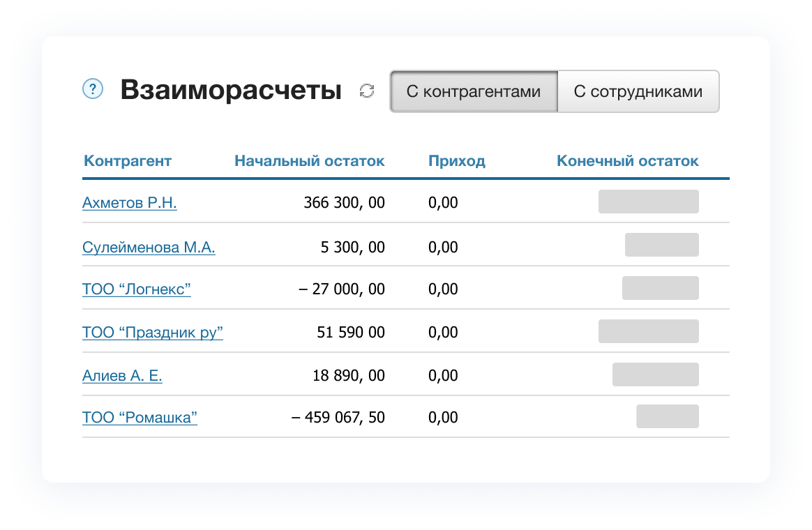This screenshot has width=812, height=530.
Task: Select the – 459 067, 50 balance value
Action: [x=338, y=417]
